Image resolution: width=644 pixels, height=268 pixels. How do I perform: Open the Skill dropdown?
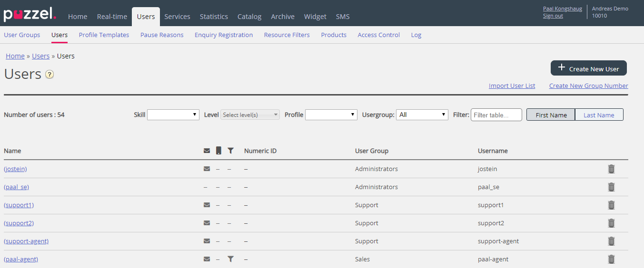point(173,115)
